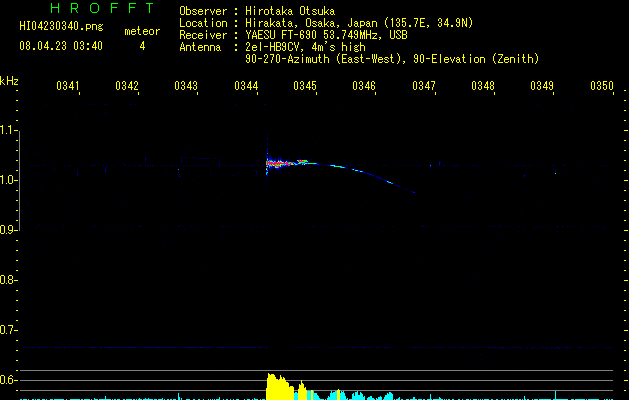Click the kHz axis unit label
Screen dimensions: 629x400
[x=9, y=81]
